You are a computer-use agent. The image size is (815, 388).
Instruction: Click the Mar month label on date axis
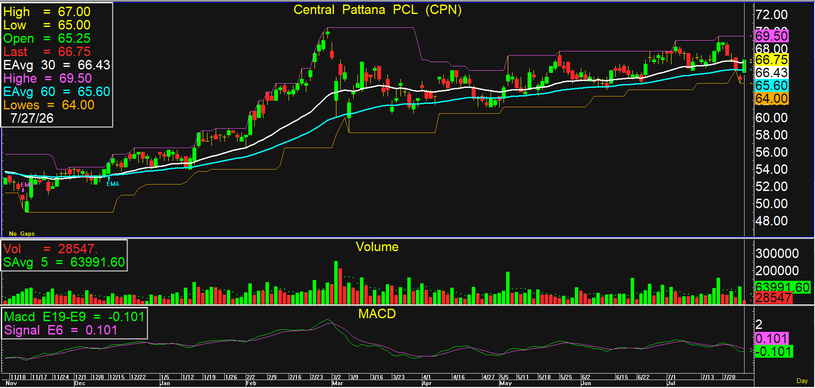(x=336, y=382)
